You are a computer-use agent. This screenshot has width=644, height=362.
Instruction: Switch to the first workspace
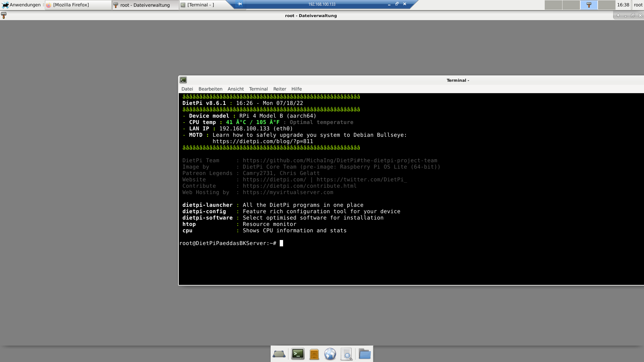coord(553,5)
